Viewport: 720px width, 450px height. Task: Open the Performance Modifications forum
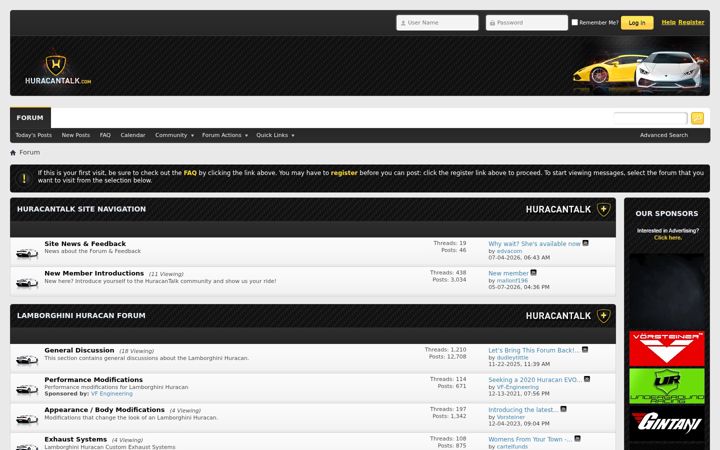click(x=93, y=380)
